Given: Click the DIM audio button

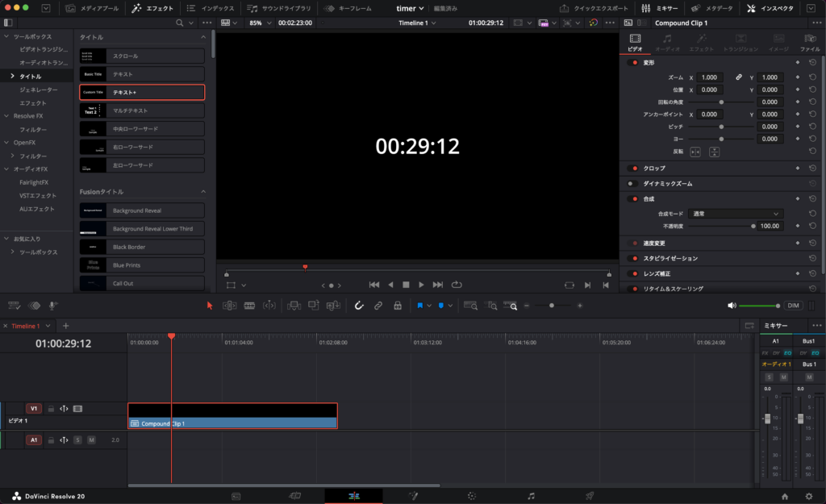Looking at the screenshot, I should [x=793, y=306].
